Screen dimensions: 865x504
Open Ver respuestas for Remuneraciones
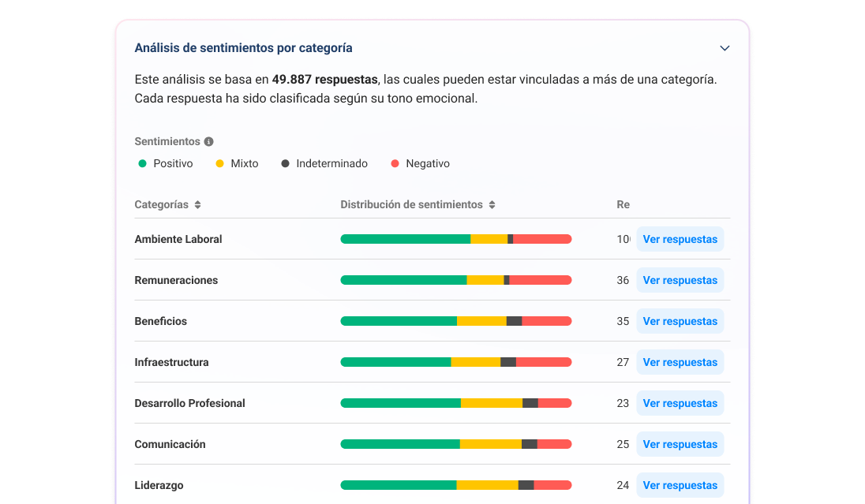tap(680, 280)
